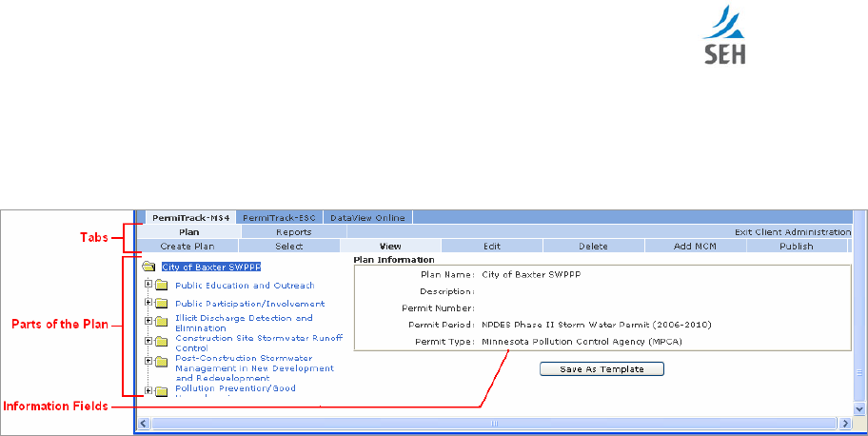Viewport: 868px width, 436px height.
Task: Click the horizontal scrollbar thumb
Action: pos(494,424)
